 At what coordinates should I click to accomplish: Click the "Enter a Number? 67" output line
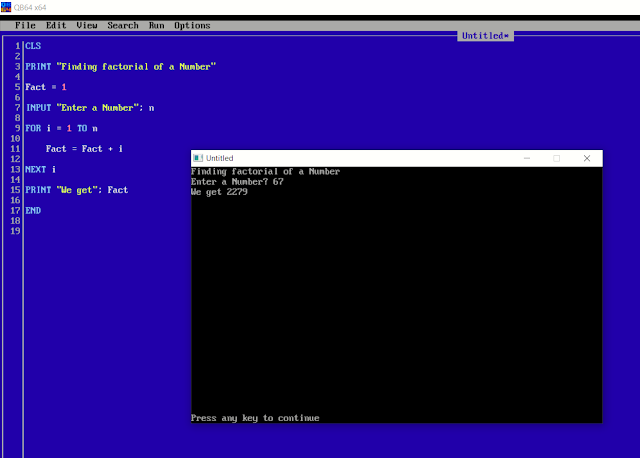pyautogui.click(x=237, y=182)
